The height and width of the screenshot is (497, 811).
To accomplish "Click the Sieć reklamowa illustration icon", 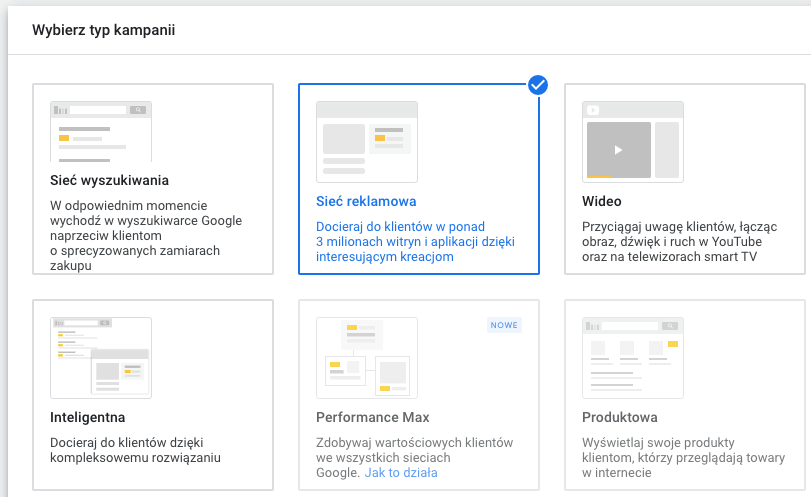I will pos(367,142).
